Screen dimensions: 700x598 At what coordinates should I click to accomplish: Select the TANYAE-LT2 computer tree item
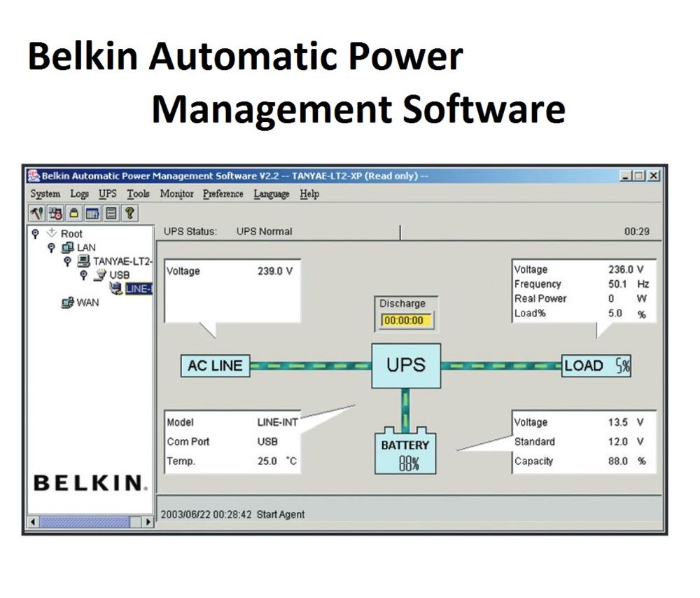tap(122, 261)
